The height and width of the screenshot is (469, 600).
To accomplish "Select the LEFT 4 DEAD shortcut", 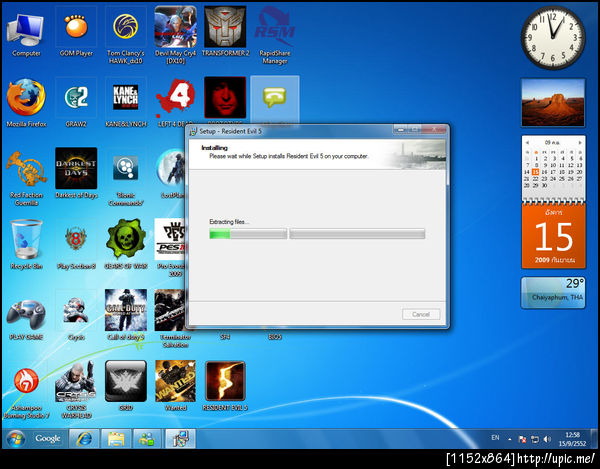I will pos(175,103).
